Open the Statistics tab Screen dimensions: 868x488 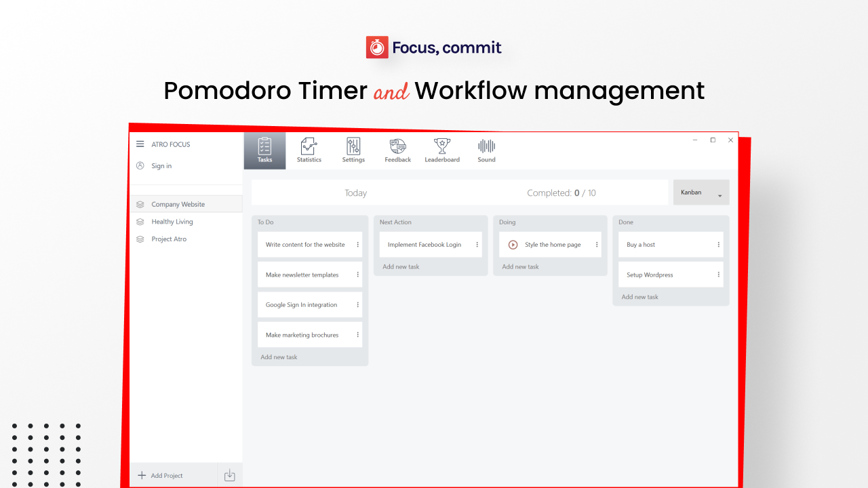click(x=309, y=150)
